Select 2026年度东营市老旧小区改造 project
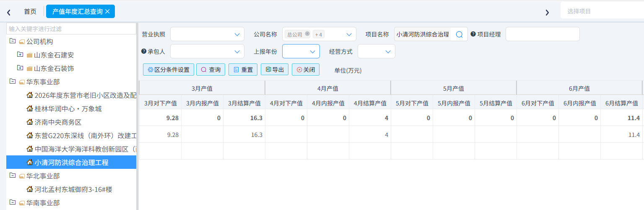This screenshot has width=644, height=210. coord(86,95)
